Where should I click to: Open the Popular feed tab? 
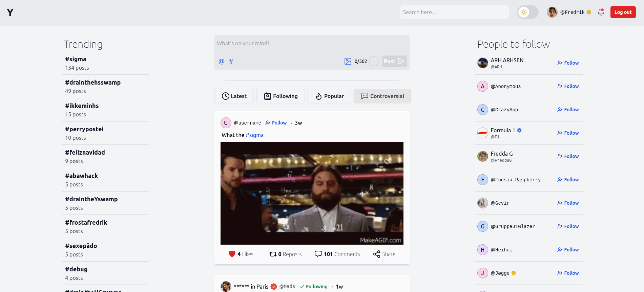(x=329, y=96)
